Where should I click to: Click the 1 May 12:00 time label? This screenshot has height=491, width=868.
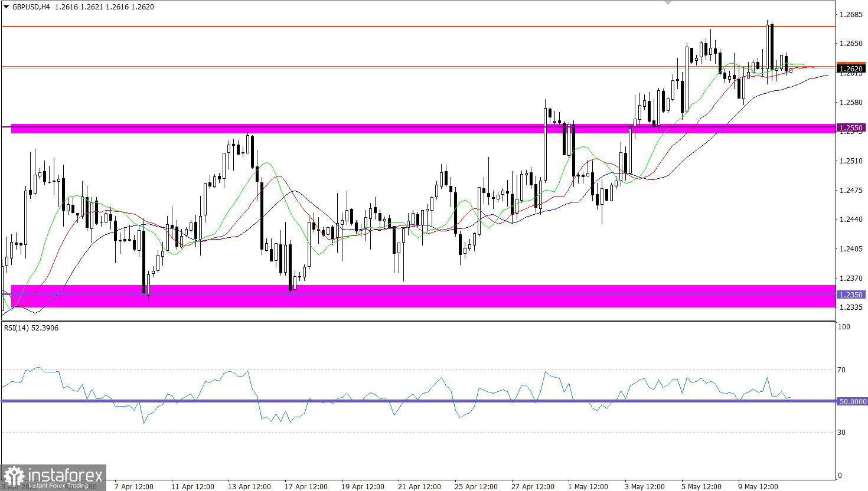pos(588,487)
